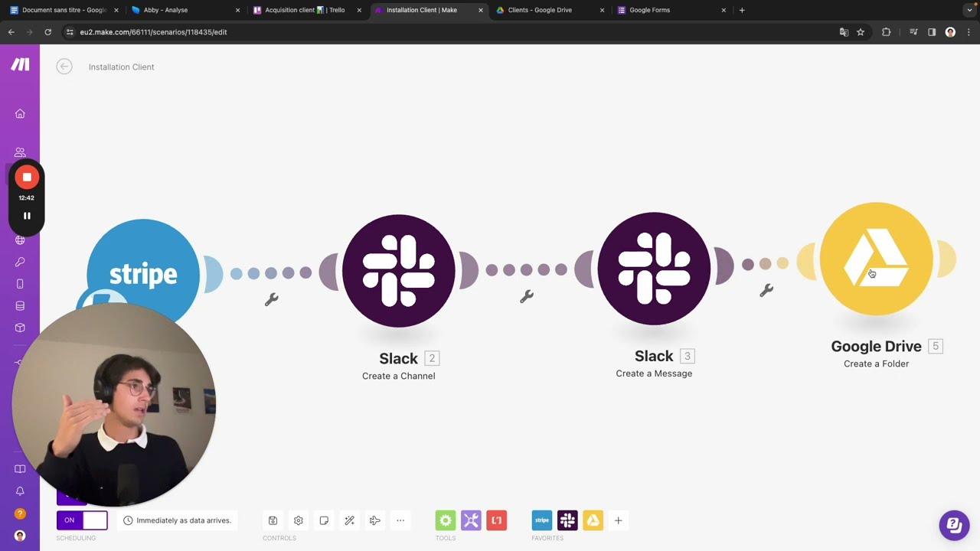Open the Chrome profile avatar
980x551 pixels.
950,32
